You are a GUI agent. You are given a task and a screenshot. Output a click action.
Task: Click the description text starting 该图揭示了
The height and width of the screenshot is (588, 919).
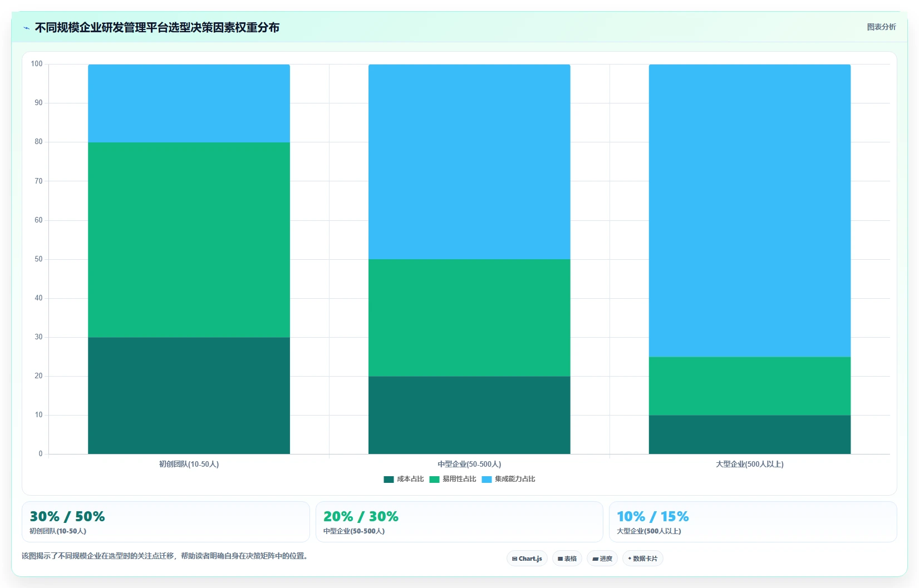tap(165, 556)
